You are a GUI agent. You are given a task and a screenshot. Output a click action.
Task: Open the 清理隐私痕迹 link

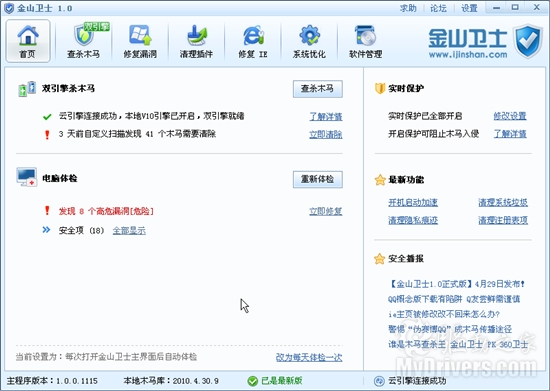coord(413,220)
